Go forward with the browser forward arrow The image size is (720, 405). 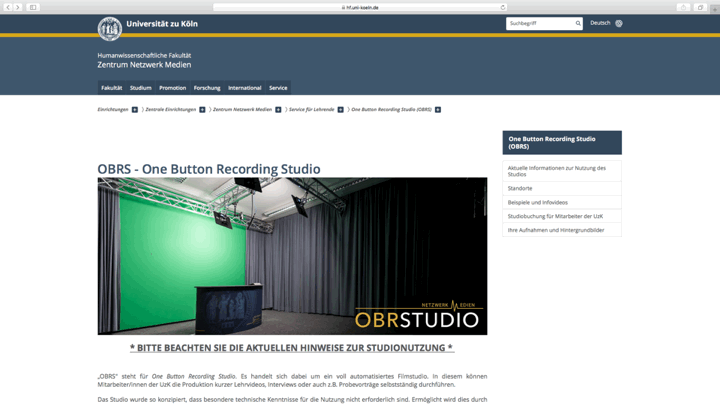coord(18,7)
